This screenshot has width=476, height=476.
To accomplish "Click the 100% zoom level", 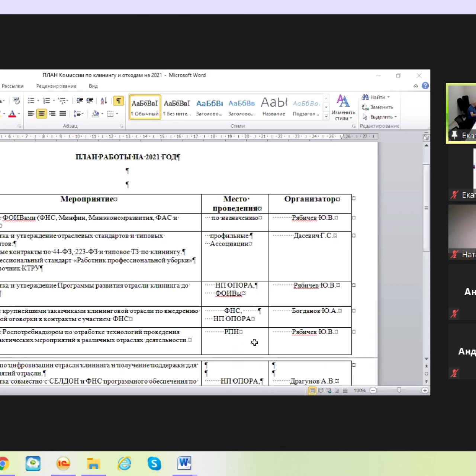I will pyautogui.click(x=360, y=390).
